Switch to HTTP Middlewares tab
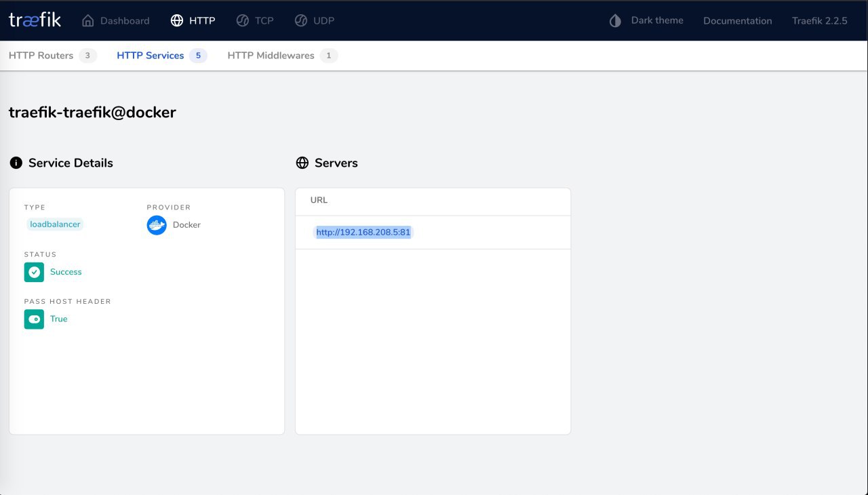The height and width of the screenshot is (495, 868). click(283, 56)
